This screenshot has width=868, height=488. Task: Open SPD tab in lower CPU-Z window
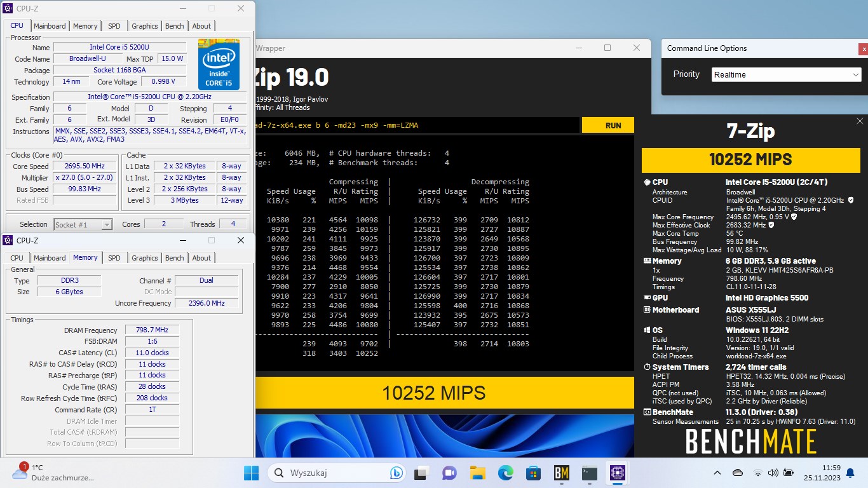[x=114, y=258]
